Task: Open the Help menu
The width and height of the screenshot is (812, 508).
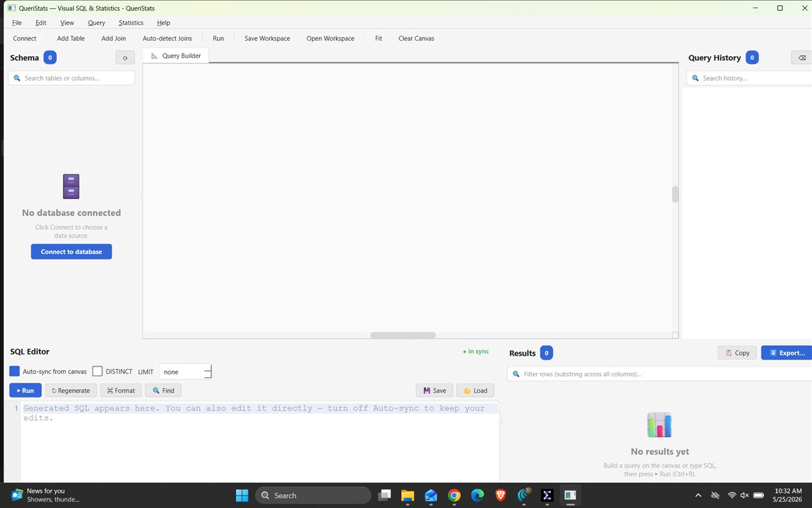Action: point(163,23)
